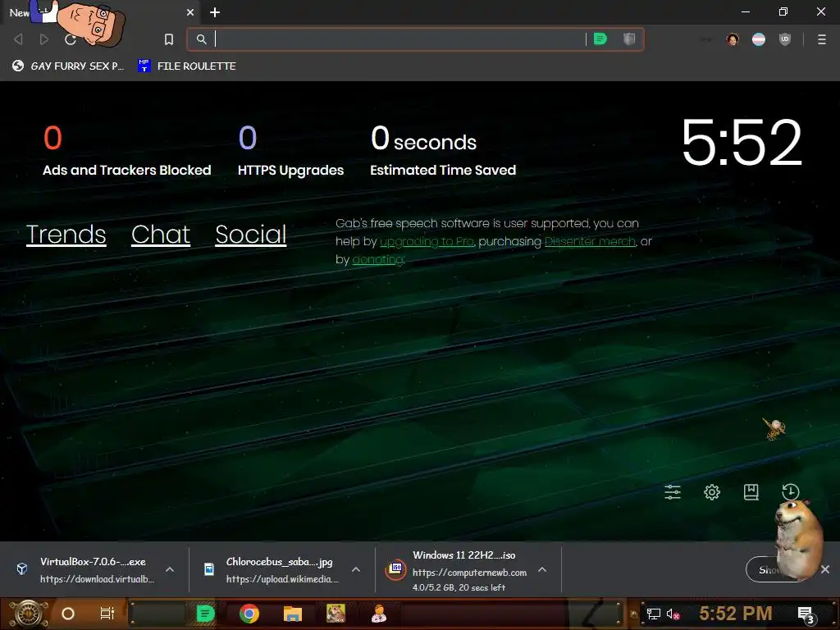Expand options for VirtualBox download
Viewport: 840px width, 630px height.
click(x=170, y=569)
